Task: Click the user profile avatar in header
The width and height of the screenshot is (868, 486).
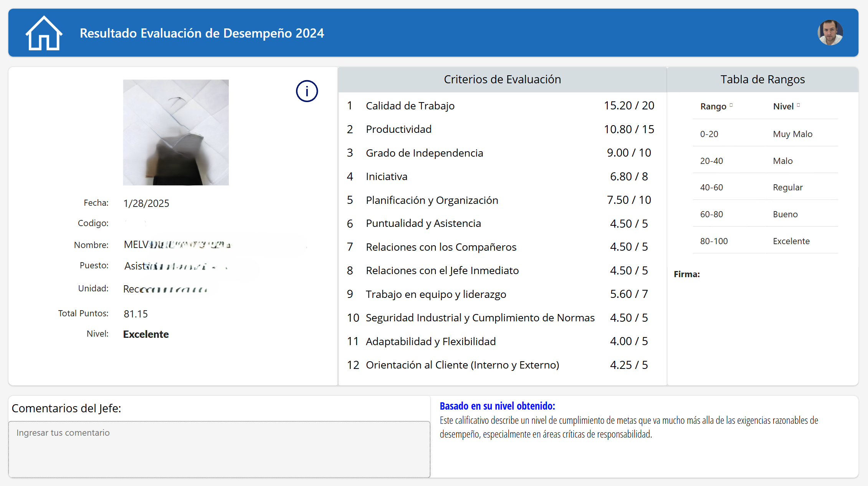Action: pyautogui.click(x=830, y=33)
